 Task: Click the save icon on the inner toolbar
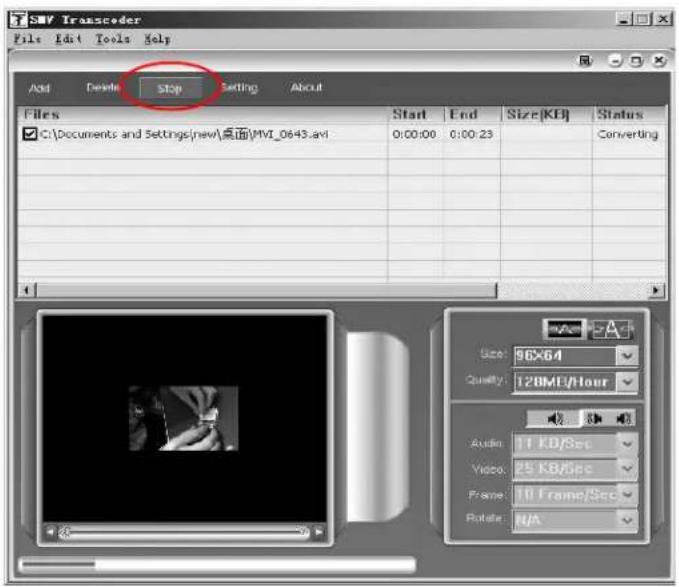coord(586,61)
